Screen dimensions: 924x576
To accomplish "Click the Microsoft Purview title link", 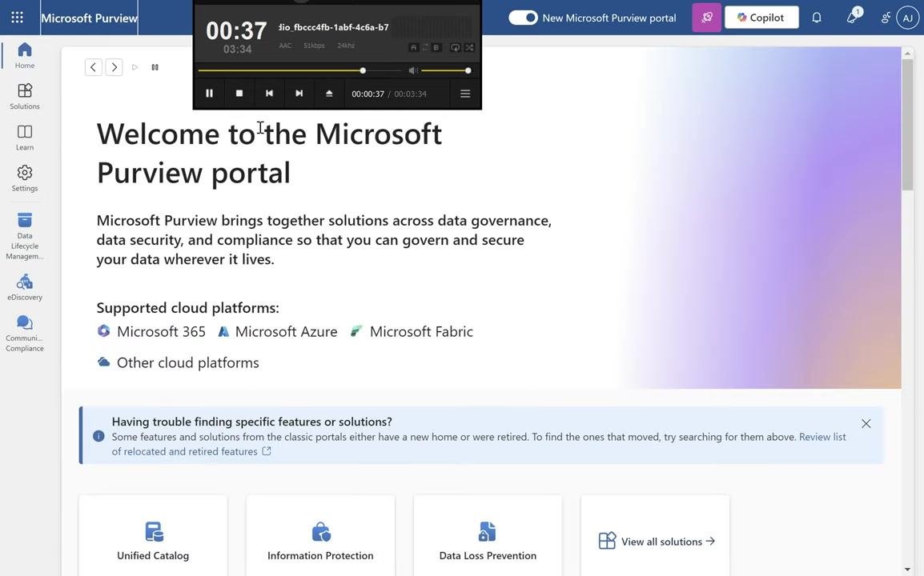I will (89, 18).
